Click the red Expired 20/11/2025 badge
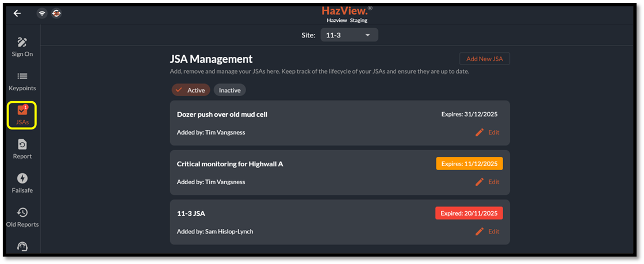 tap(469, 213)
